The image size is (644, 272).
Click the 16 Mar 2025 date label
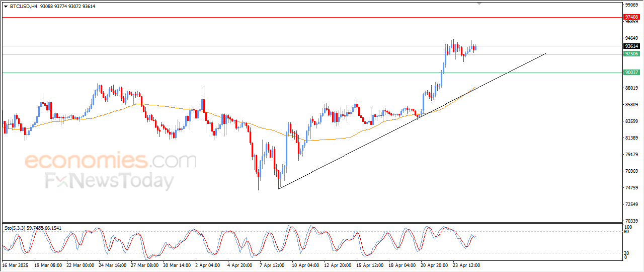tap(15, 264)
